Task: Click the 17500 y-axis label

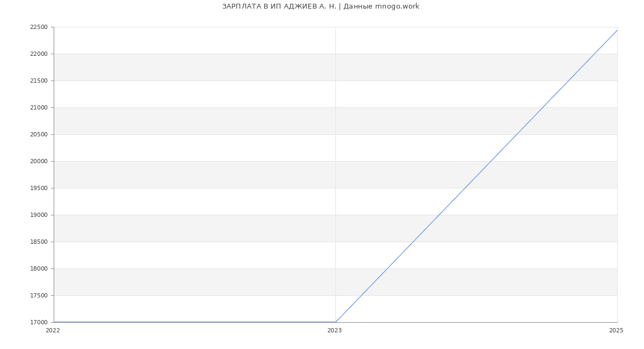Action: click(x=39, y=296)
